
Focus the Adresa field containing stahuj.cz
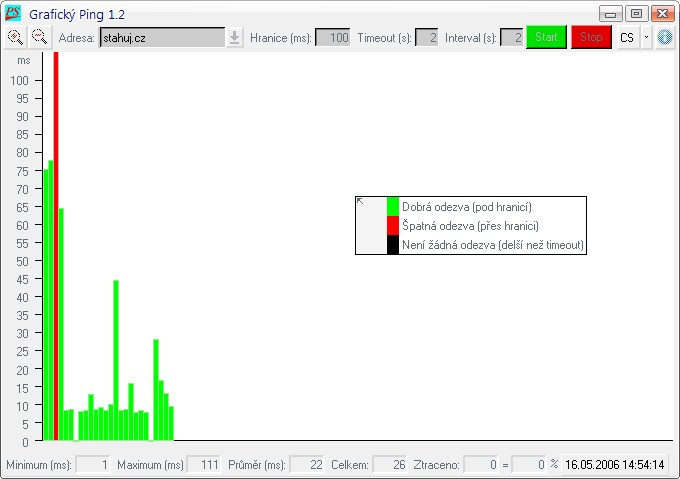click(x=162, y=38)
